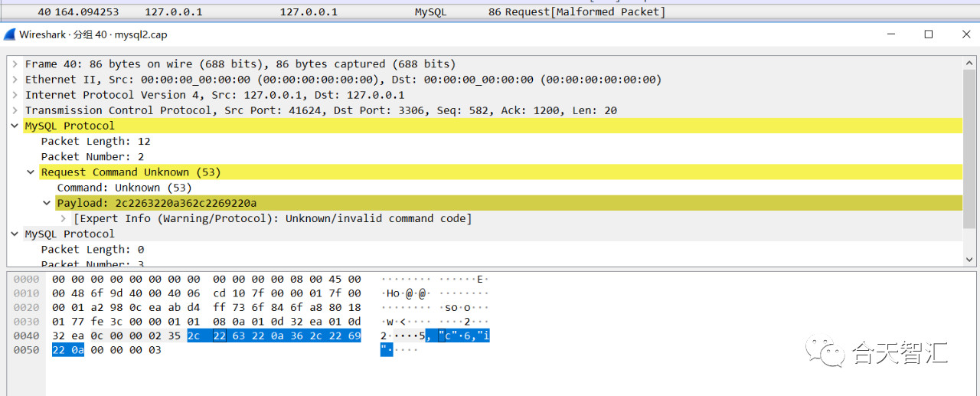Viewport: 980px width, 396px height.
Task: Click hex offset 0050 row bytes
Action: pos(107,350)
